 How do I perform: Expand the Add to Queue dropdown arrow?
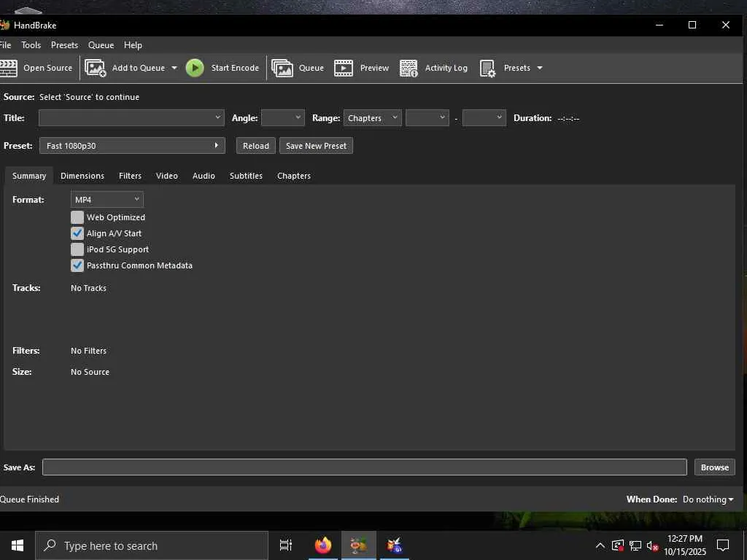coord(174,68)
